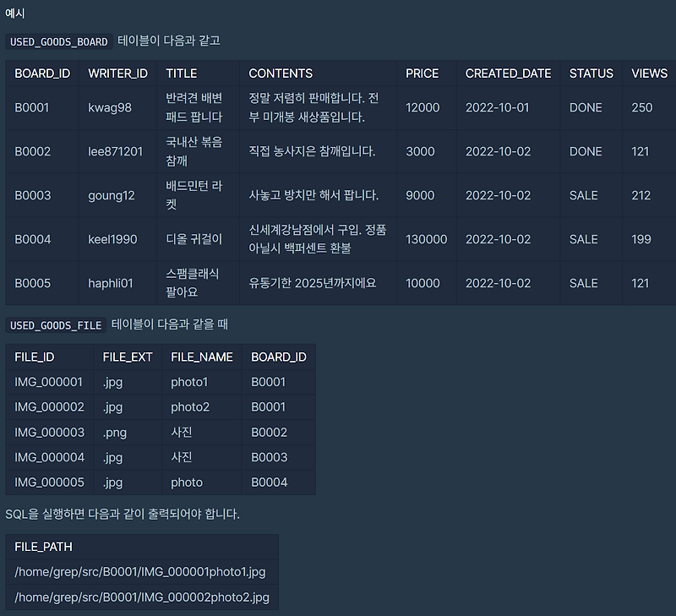Click the kwag98 writer cell

pyautogui.click(x=110, y=107)
